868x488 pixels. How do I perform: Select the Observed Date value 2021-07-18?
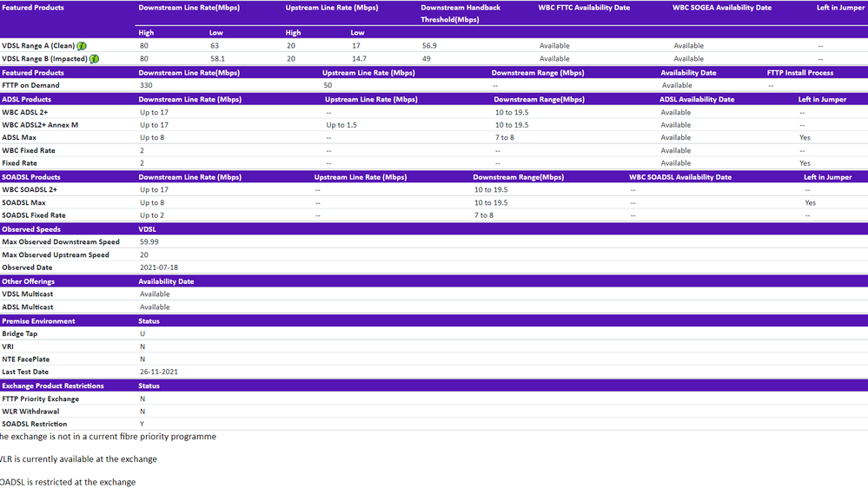[159, 267]
